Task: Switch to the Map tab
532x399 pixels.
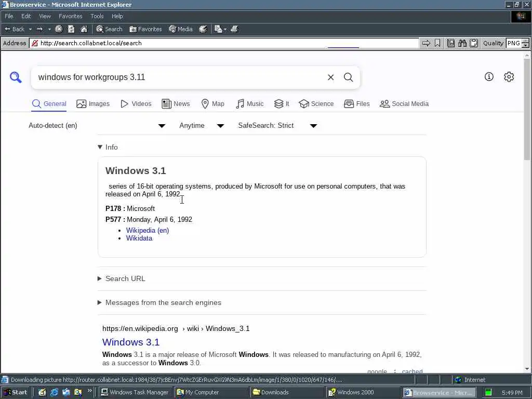Action: pos(212,104)
